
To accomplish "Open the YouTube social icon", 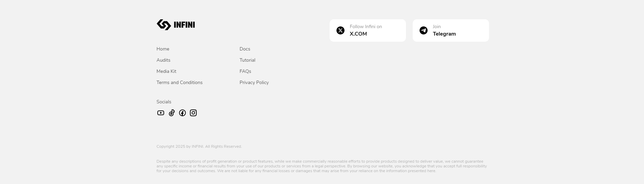I will tap(161, 113).
